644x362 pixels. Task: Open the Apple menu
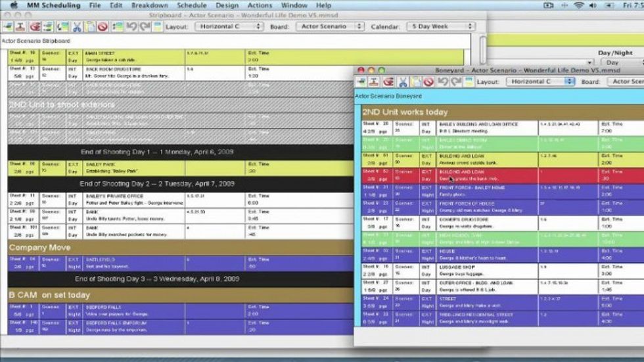14,5
